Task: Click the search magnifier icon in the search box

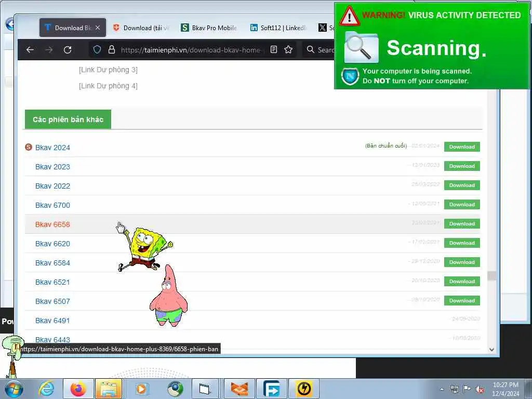Action: pos(311,49)
